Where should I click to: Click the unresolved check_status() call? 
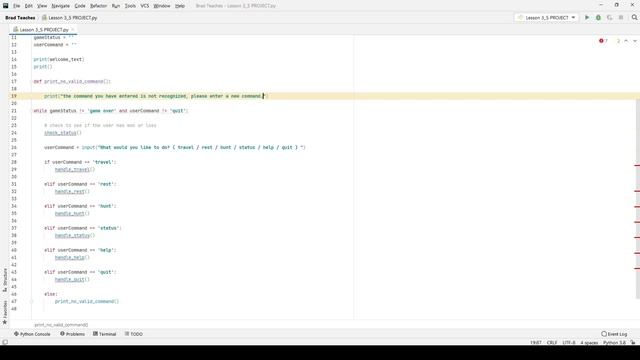click(x=63, y=133)
